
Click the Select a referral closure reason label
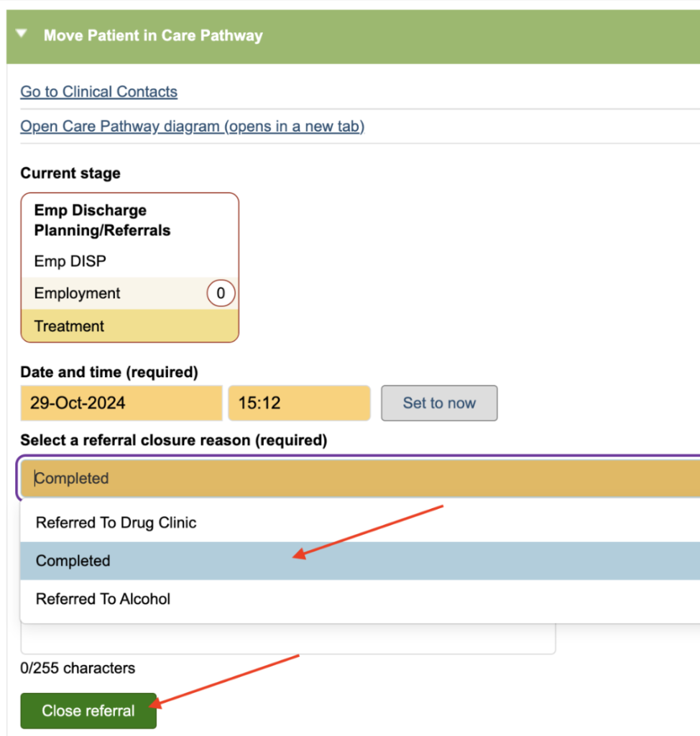(173, 441)
